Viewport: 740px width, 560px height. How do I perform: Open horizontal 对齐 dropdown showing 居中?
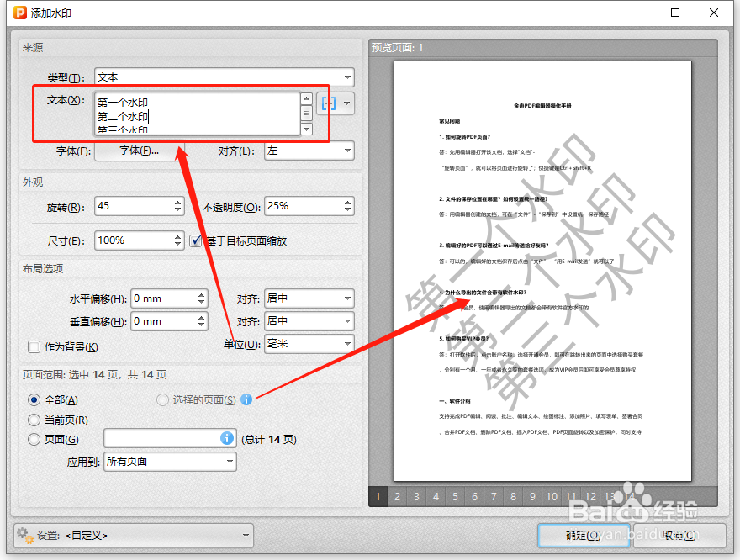point(309,298)
